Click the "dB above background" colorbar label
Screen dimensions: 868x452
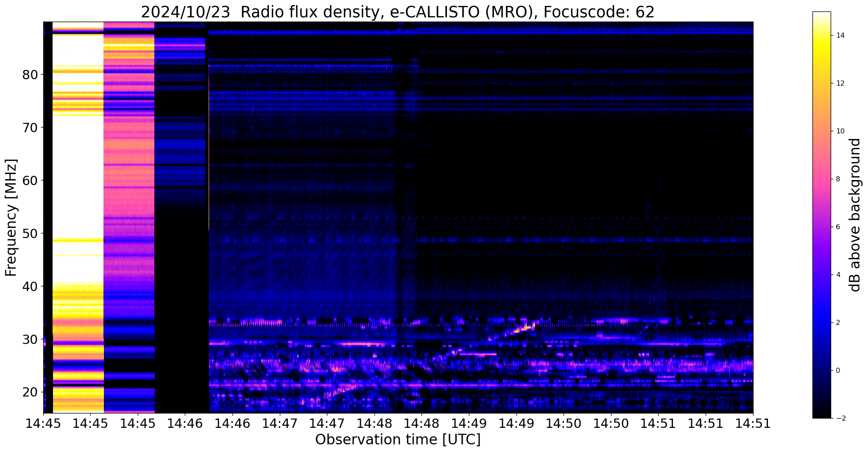point(855,215)
